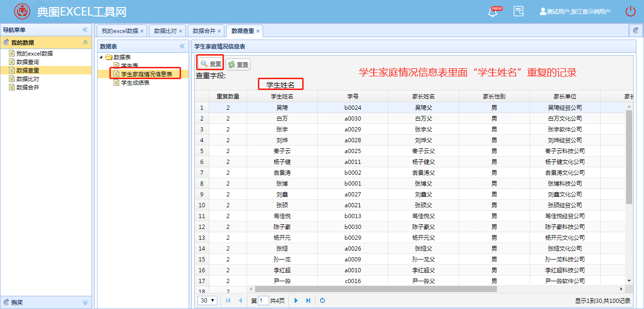
Task: Click the 查重 search button
Action: 211,64
